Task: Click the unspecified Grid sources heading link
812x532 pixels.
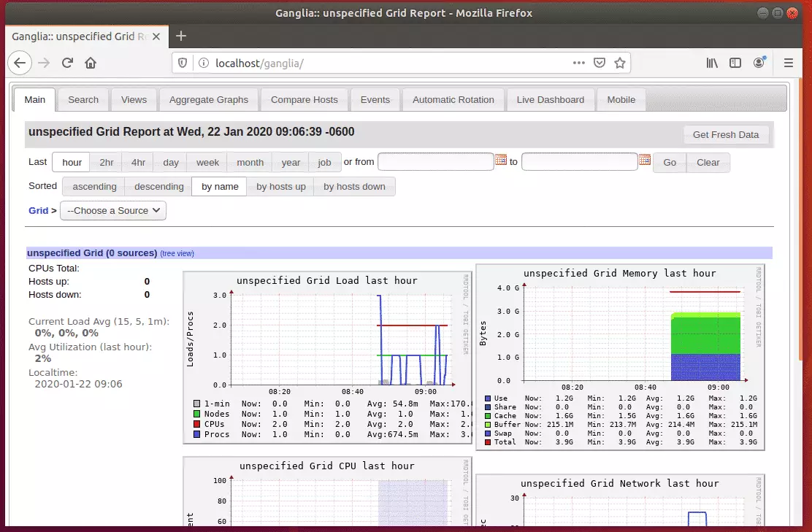Action: (x=92, y=253)
